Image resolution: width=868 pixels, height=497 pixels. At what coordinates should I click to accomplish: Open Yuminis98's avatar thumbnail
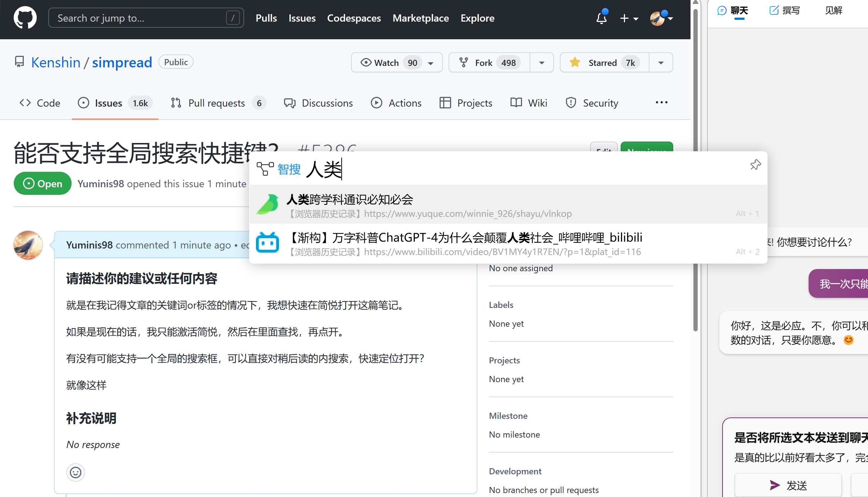tap(28, 245)
